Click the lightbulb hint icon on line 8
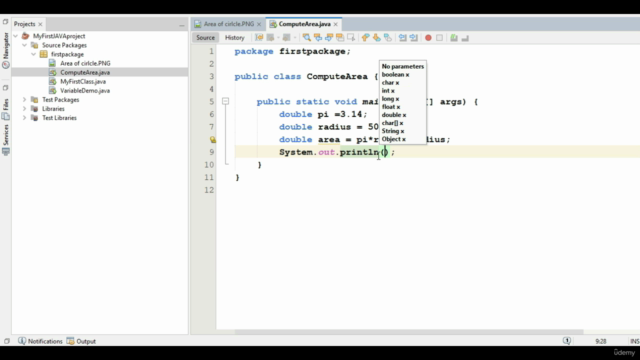This screenshot has height=360, width=640. click(213, 140)
